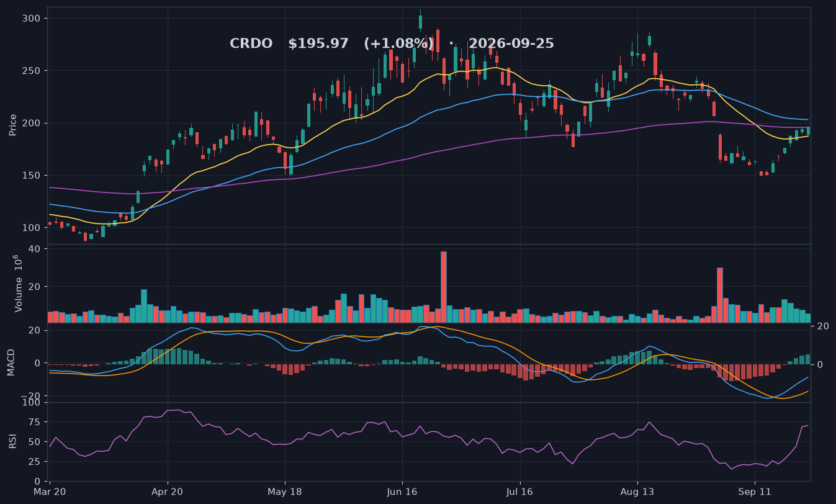This screenshot has height=504, width=836.
Task: Click the 250 price axis tick
Action: pyautogui.click(x=32, y=71)
